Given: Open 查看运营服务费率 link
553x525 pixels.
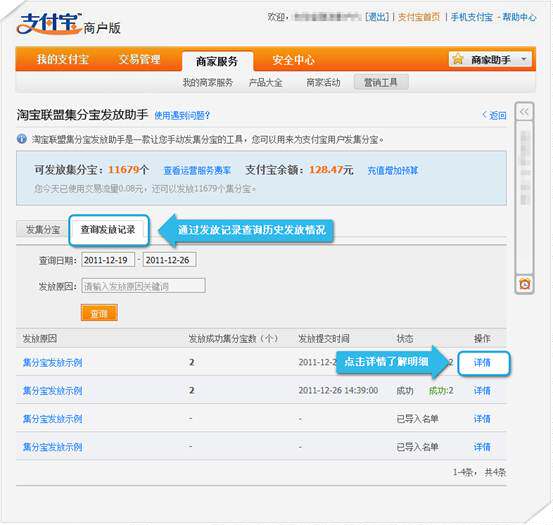Looking at the screenshot, I should pyautogui.click(x=197, y=171).
